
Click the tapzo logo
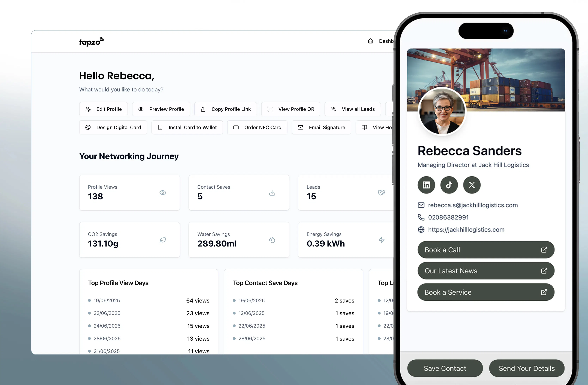pyautogui.click(x=91, y=41)
